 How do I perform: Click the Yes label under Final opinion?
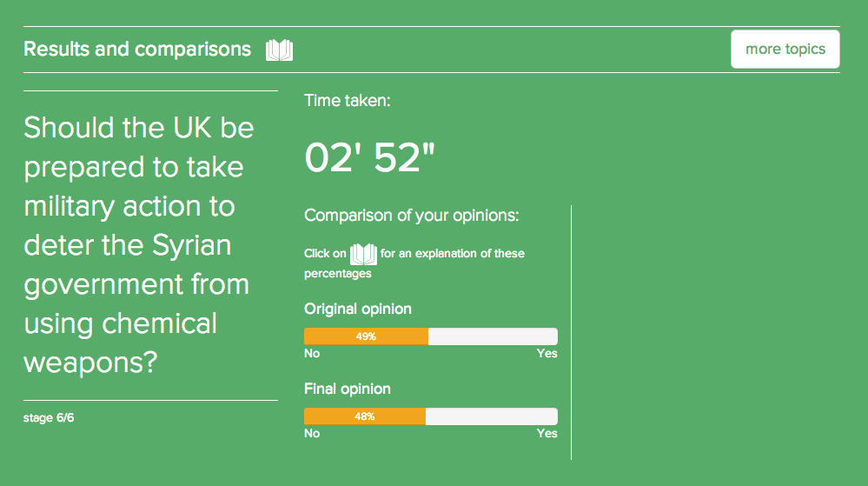click(547, 434)
